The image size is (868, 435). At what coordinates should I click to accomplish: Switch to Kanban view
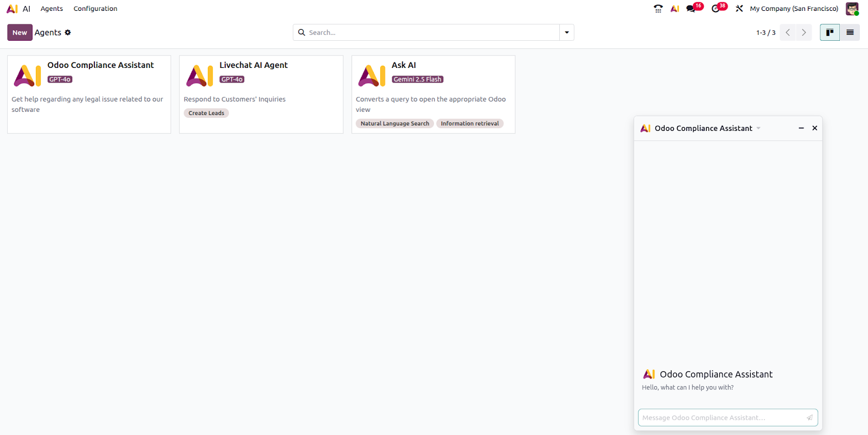click(829, 33)
